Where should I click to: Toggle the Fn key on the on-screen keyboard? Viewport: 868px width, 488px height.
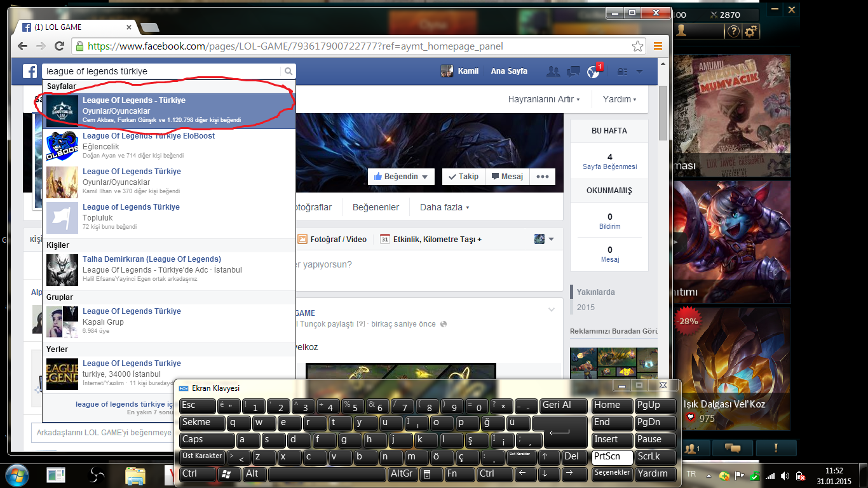[x=460, y=473]
